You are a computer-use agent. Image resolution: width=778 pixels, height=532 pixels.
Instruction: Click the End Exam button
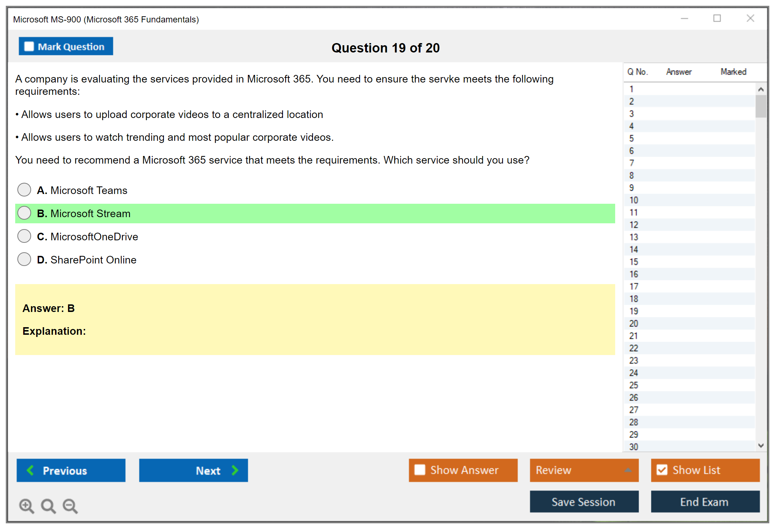705,502
